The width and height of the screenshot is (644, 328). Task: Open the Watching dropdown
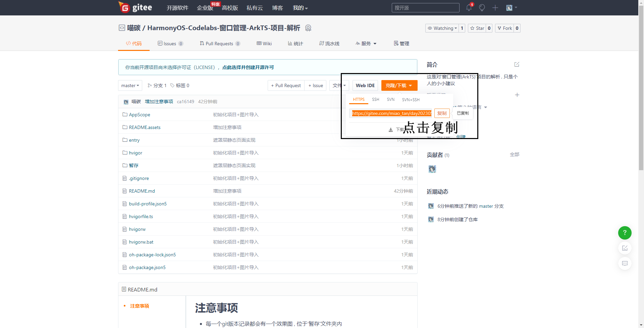[x=442, y=28]
